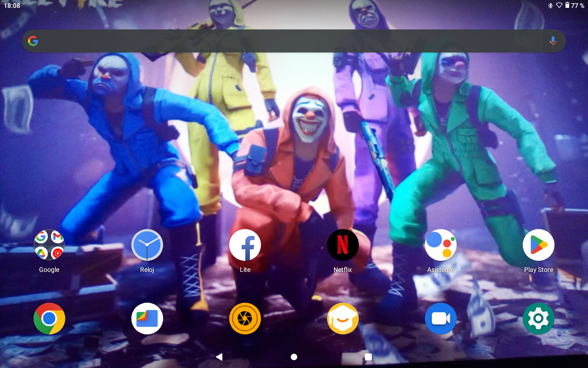Tap the Asistente label text
The height and width of the screenshot is (368, 588).
441,270
